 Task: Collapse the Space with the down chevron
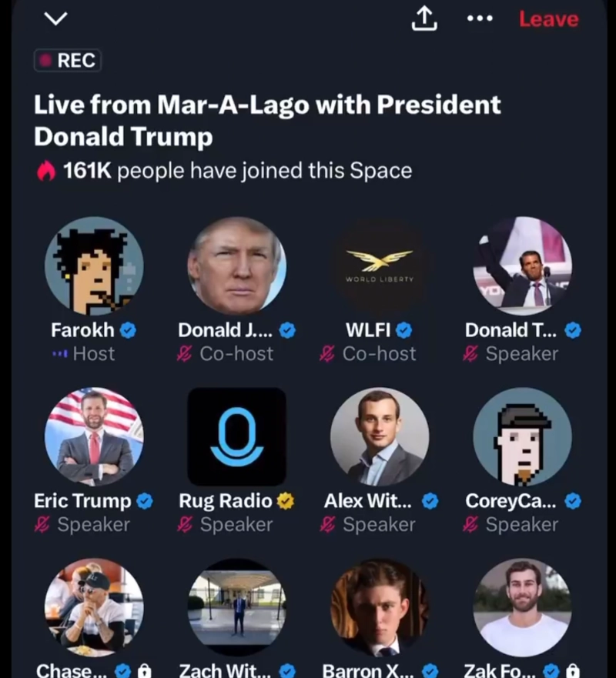(56, 18)
